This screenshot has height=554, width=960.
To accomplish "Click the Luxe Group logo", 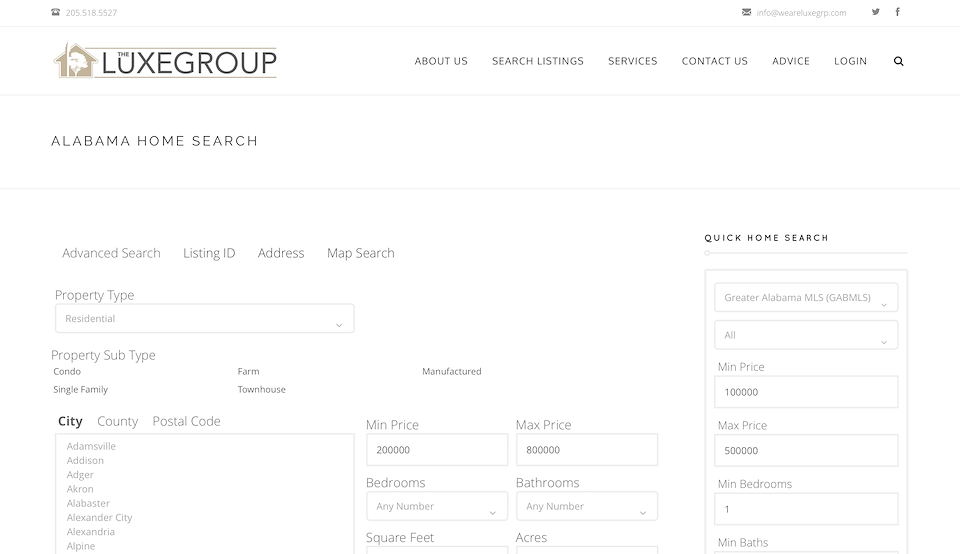I will pyautogui.click(x=165, y=61).
